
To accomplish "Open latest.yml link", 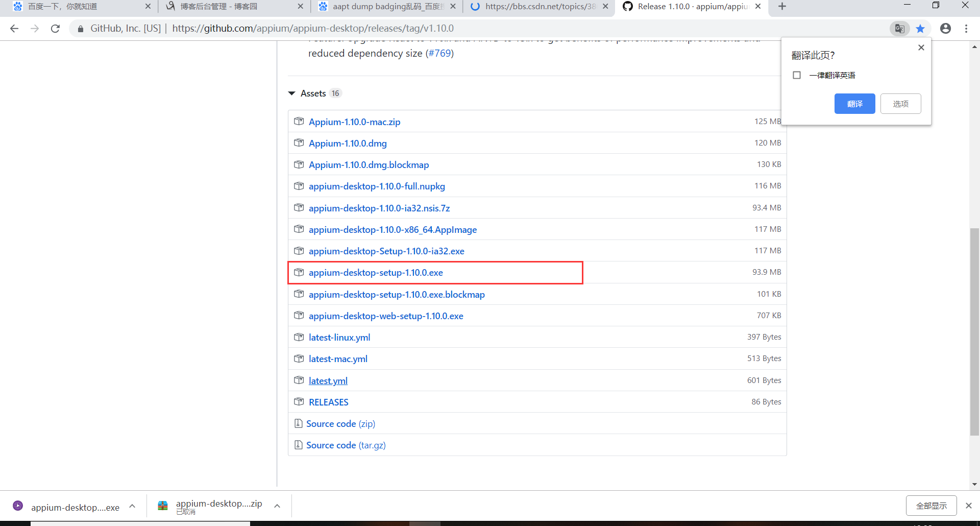I will coord(328,380).
